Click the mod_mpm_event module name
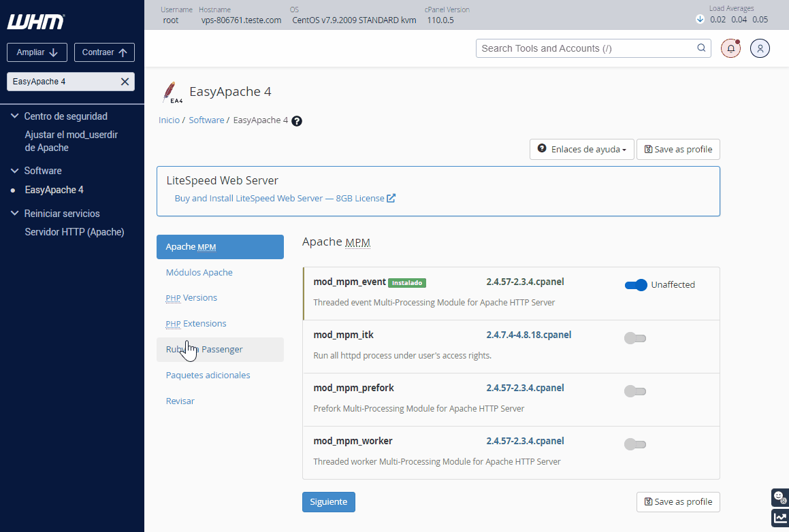 (349, 282)
